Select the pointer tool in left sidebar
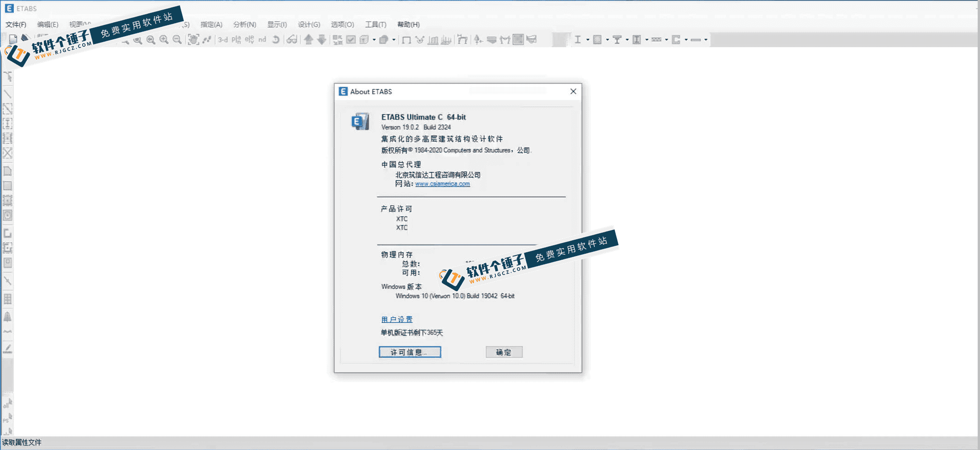 (8, 77)
